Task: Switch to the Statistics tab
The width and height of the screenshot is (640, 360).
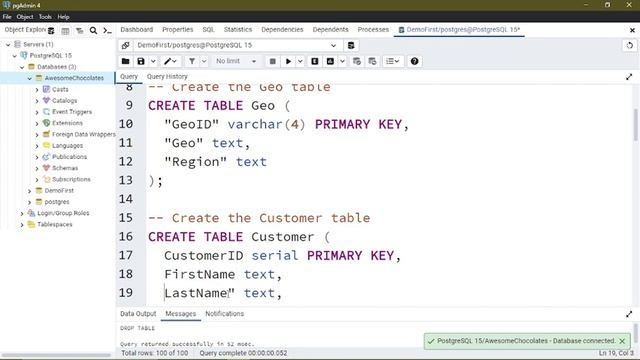Action: coord(238,29)
